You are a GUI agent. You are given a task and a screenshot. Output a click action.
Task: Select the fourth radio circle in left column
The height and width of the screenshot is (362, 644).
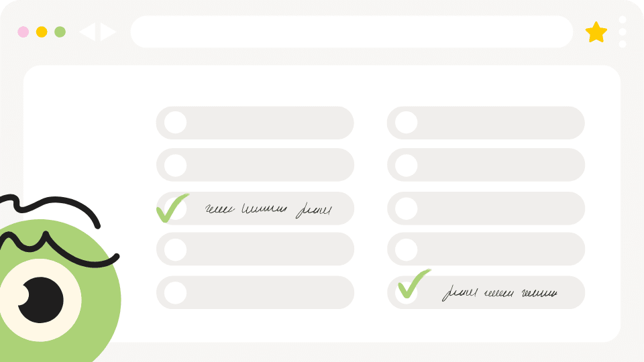point(175,249)
